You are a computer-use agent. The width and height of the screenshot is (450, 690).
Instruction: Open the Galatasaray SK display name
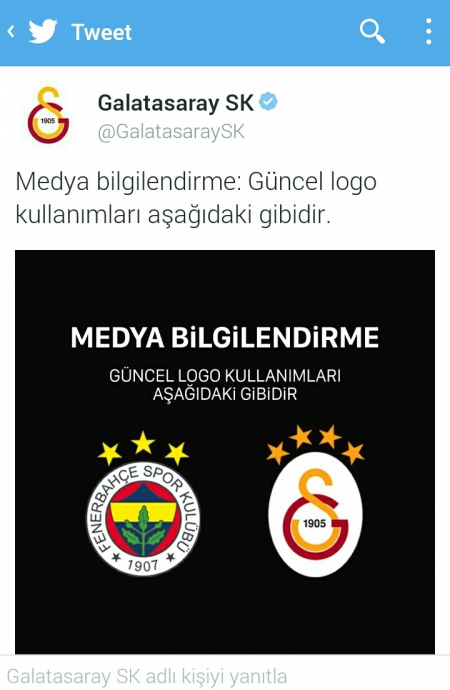click(176, 104)
